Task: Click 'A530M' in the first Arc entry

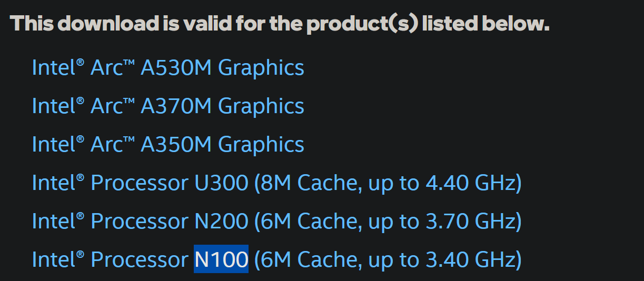Action: (x=176, y=68)
